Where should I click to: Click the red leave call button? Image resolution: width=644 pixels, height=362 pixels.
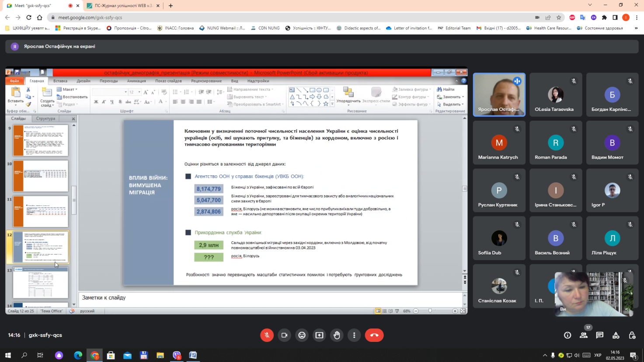[374, 335]
